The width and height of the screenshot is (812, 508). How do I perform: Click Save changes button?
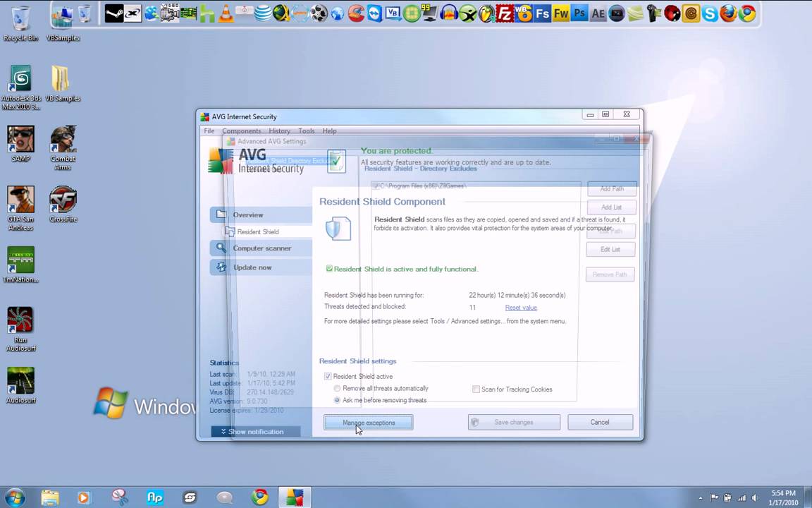[514, 422]
